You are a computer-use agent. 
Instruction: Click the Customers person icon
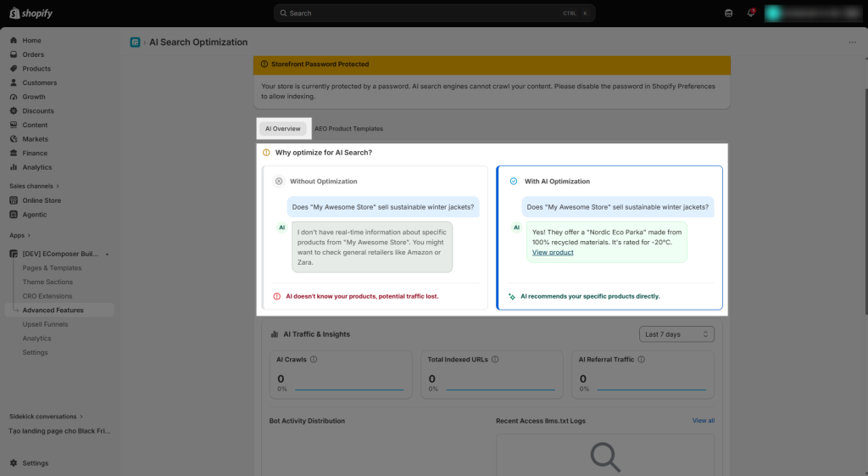(14, 82)
